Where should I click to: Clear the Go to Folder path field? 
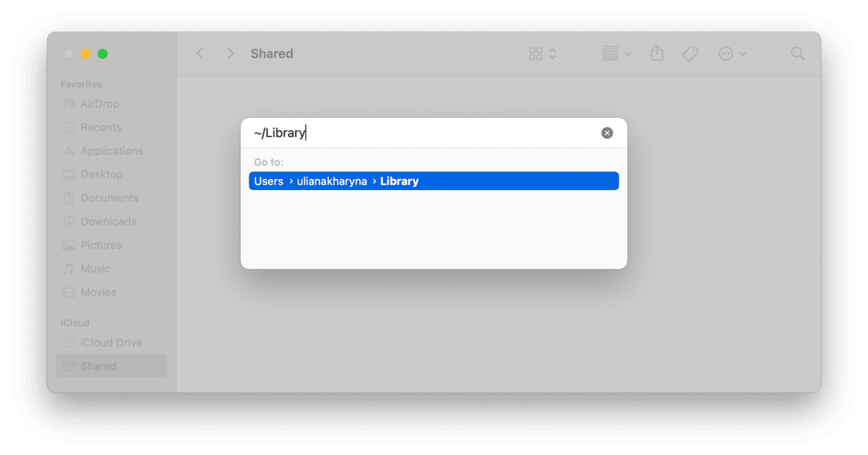(607, 133)
